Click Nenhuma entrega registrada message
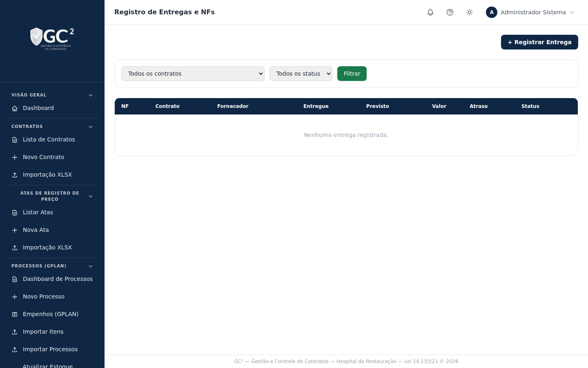The image size is (588, 368). click(x=346, y=135)
